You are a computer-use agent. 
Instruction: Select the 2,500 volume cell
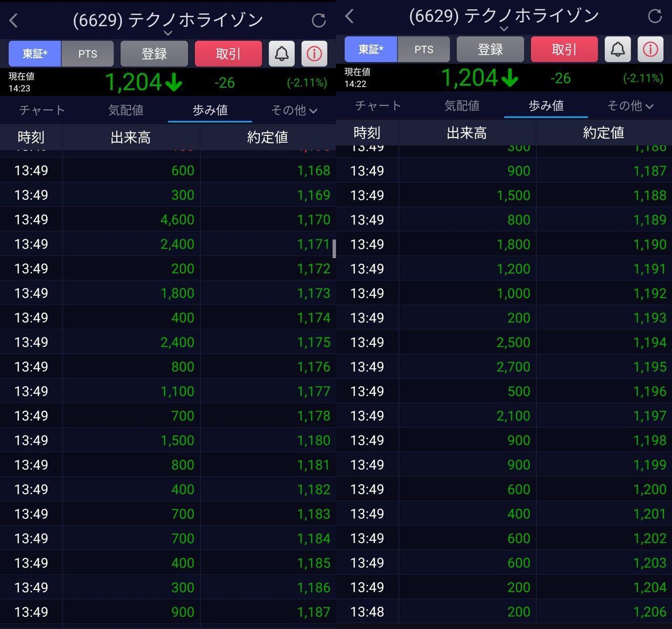(x=467, y=343)
